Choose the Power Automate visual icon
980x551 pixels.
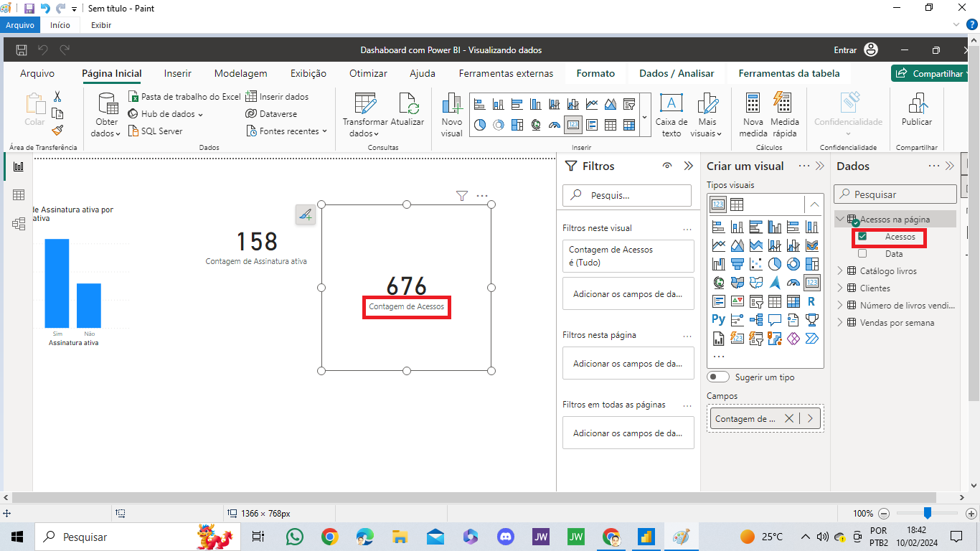coord(812,339)
